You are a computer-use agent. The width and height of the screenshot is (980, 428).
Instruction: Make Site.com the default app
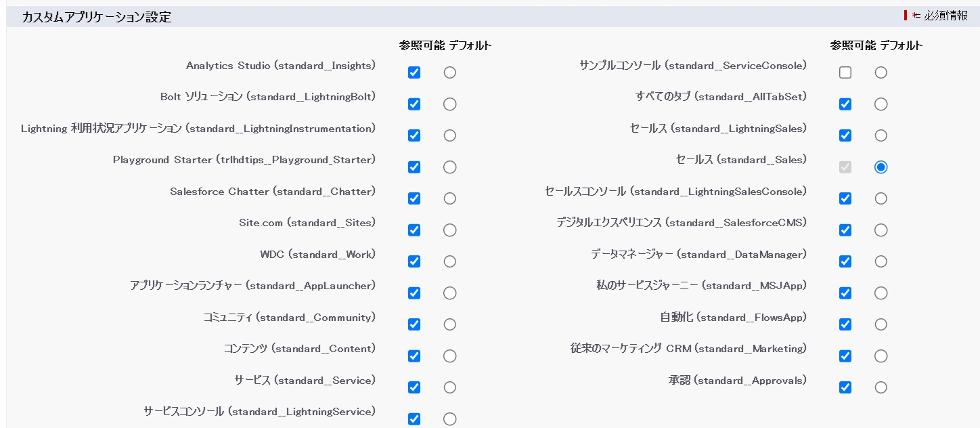coord(450,230)
